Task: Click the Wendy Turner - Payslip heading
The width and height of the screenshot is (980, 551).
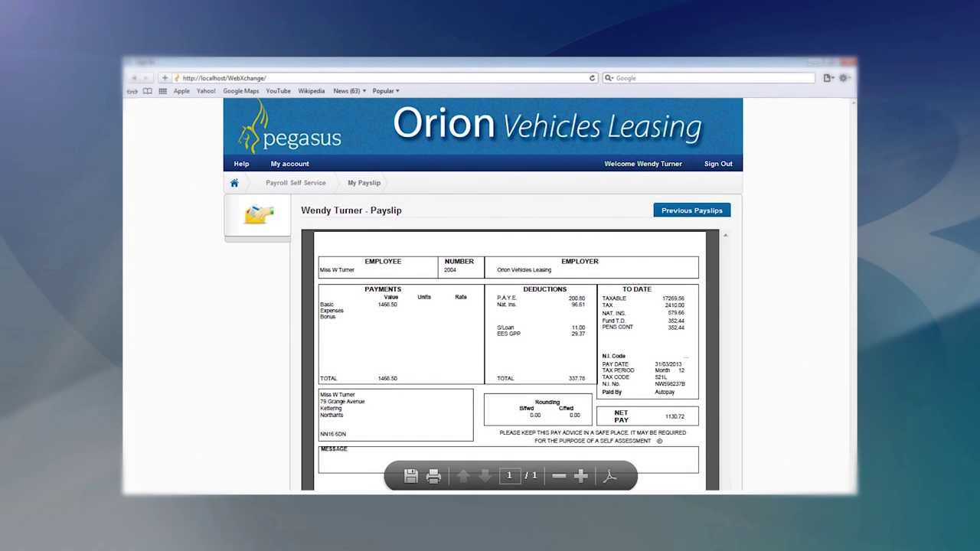Action: click(351, 210)
